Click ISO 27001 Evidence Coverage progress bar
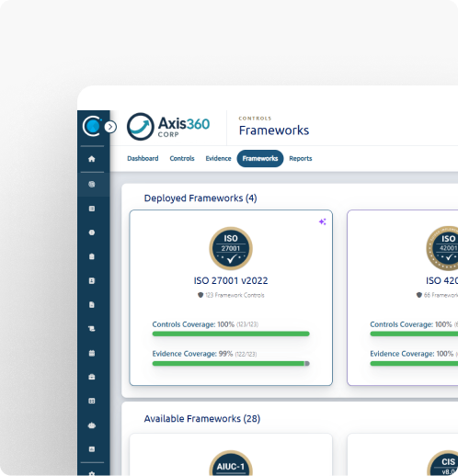458x476 pixels. point(231,363)
